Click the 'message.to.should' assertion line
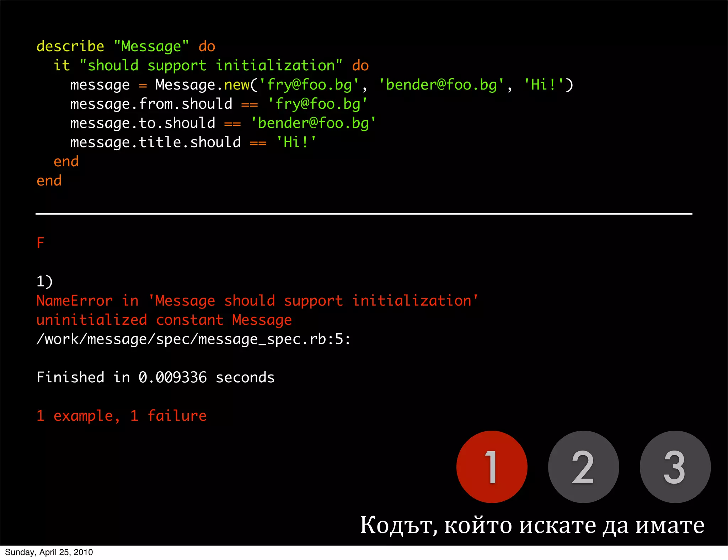Viewport: 728px width, 560px height. (223, 123)
